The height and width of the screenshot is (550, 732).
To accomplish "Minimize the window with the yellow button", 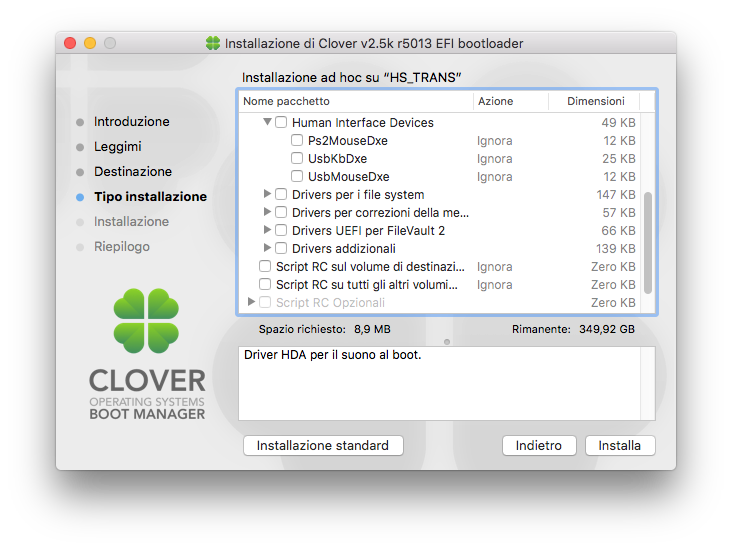I will [x=90, y=43].
